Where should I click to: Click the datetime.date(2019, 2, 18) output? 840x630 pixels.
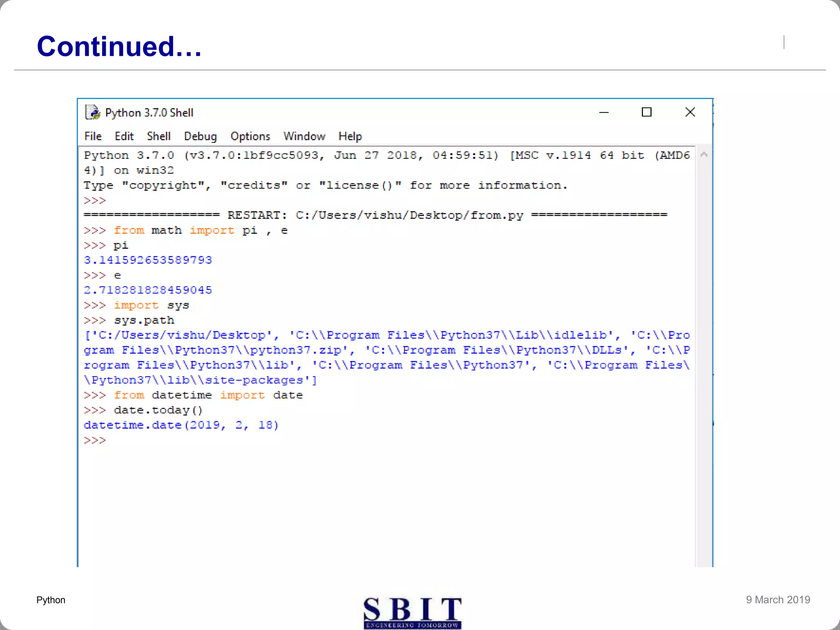(x=181, y=425)
